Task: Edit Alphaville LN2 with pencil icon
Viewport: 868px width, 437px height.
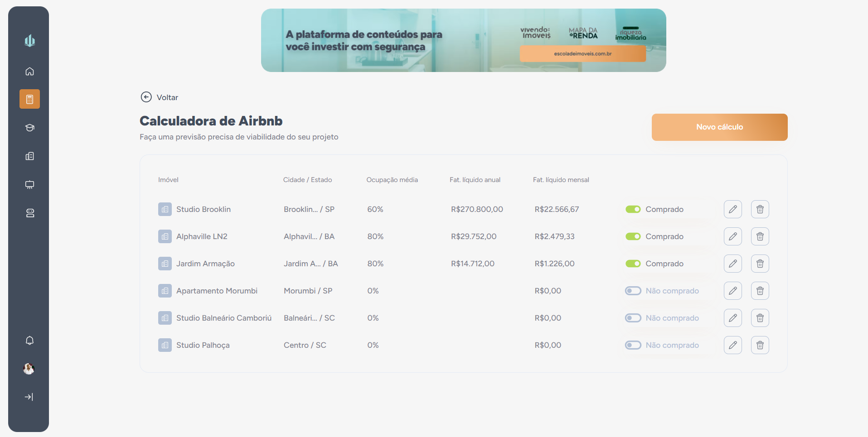Action: (732, 236)
